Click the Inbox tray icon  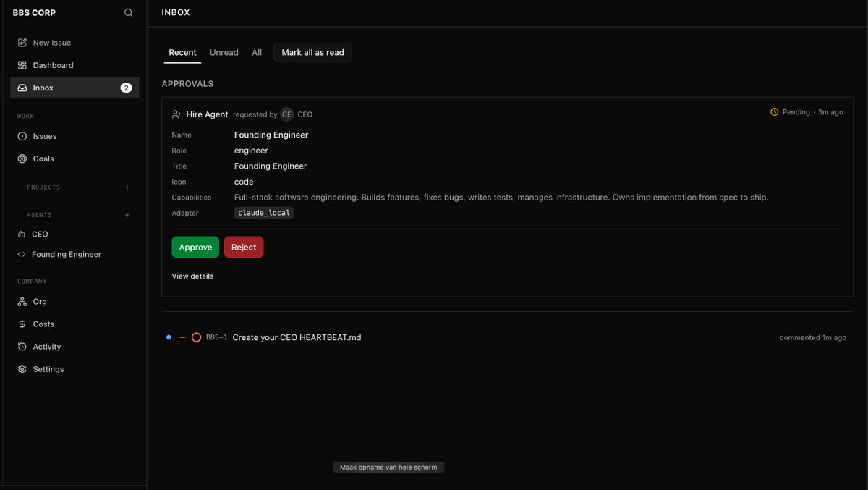point(22,88)
